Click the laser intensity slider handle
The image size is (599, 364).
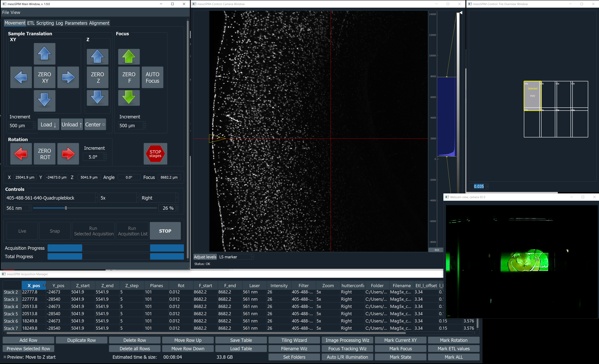click(x=66, y=208)
